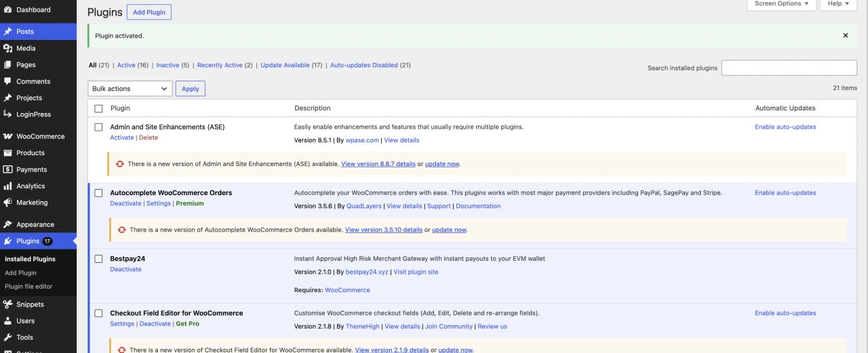Click the Plugin column header

(120, 108)
